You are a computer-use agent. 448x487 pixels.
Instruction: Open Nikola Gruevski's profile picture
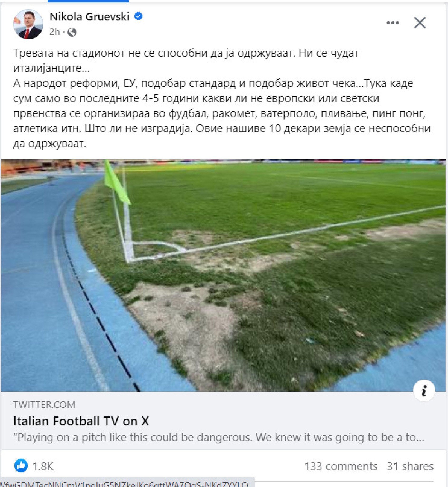point(28,24)
